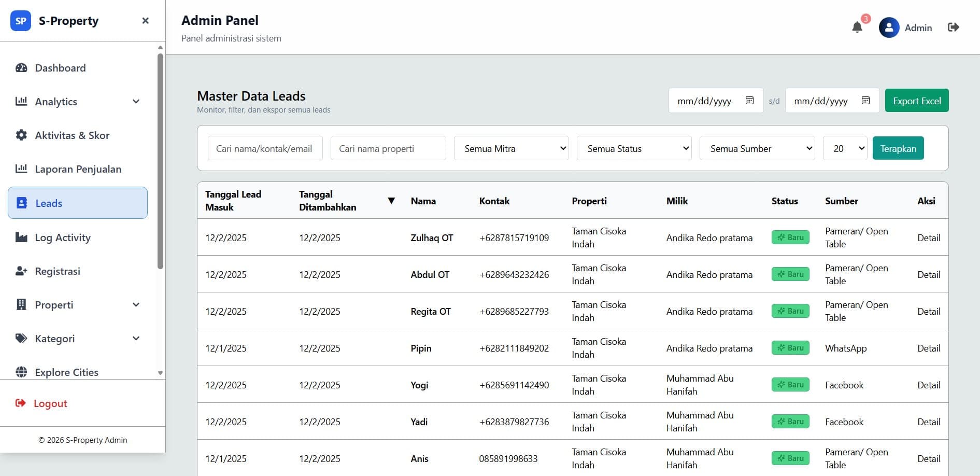980x476 pixels.
Task: Open the Semua Status dropdown
Action: (x=634, y=148)
